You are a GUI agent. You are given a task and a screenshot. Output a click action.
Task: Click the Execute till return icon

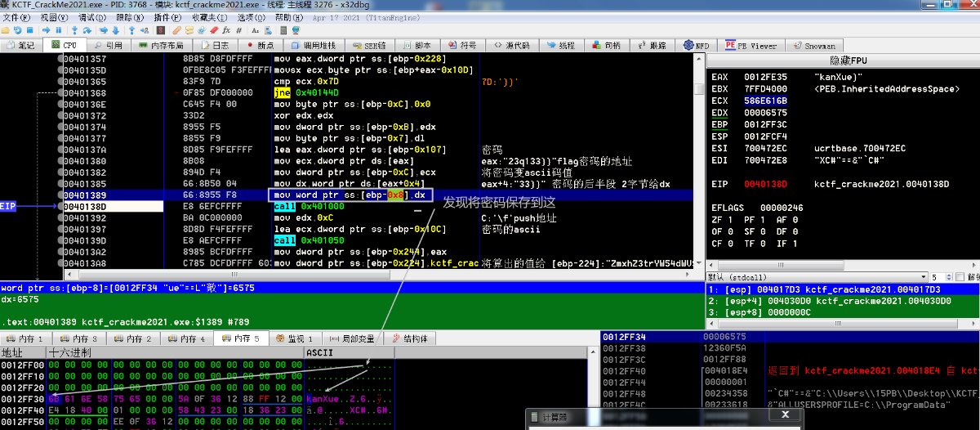(x=132, y=30)
